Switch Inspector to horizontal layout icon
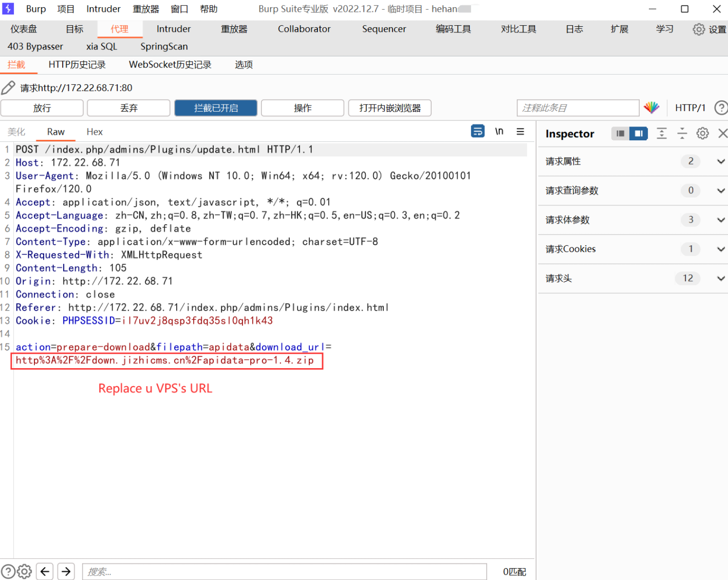728x580 pixels. (621, 134)
